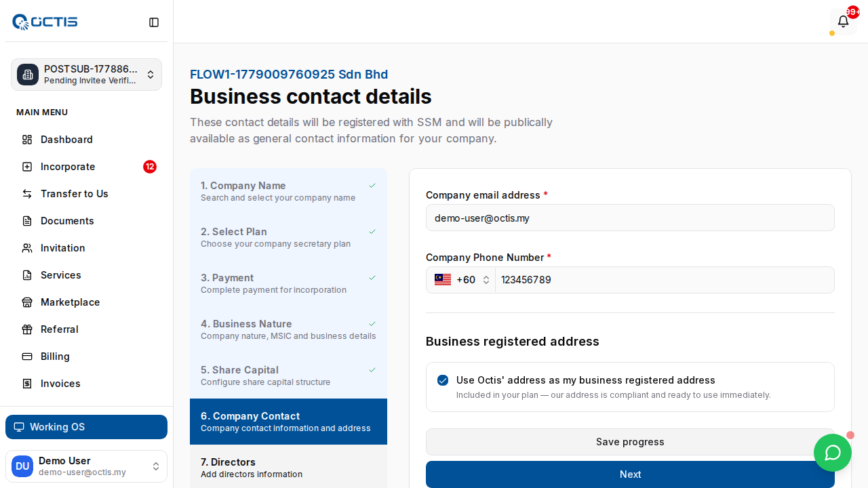Go to step 4 Business Nature
Viewport: 868px width, 488px height.
click(x=288, y=329)
